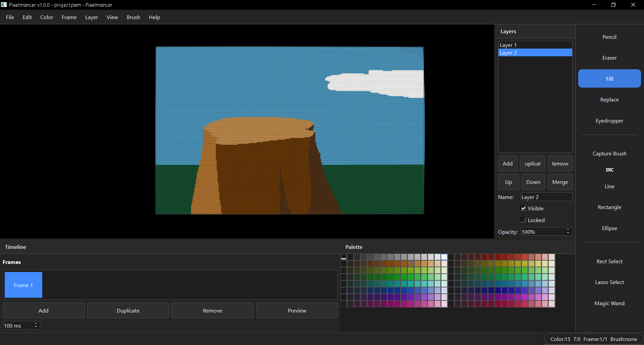Image resolution: width=644 pixels, height=345 pixels.
Task: Pick the Ellipse tool
Action: point(609,228)
